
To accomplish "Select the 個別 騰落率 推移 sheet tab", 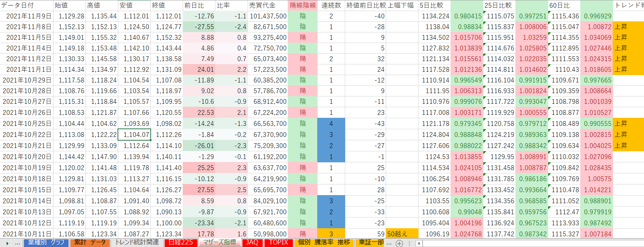I will [324, 243].
